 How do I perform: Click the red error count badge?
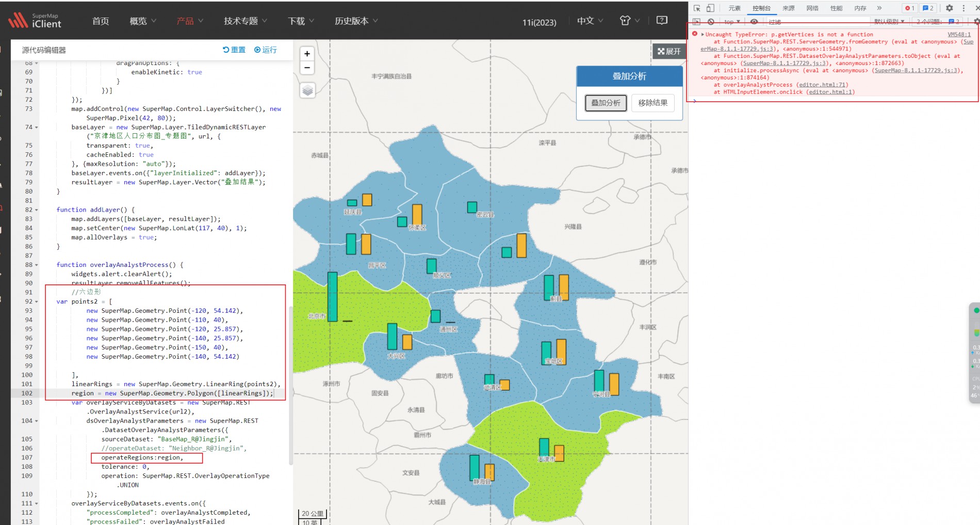910,8
